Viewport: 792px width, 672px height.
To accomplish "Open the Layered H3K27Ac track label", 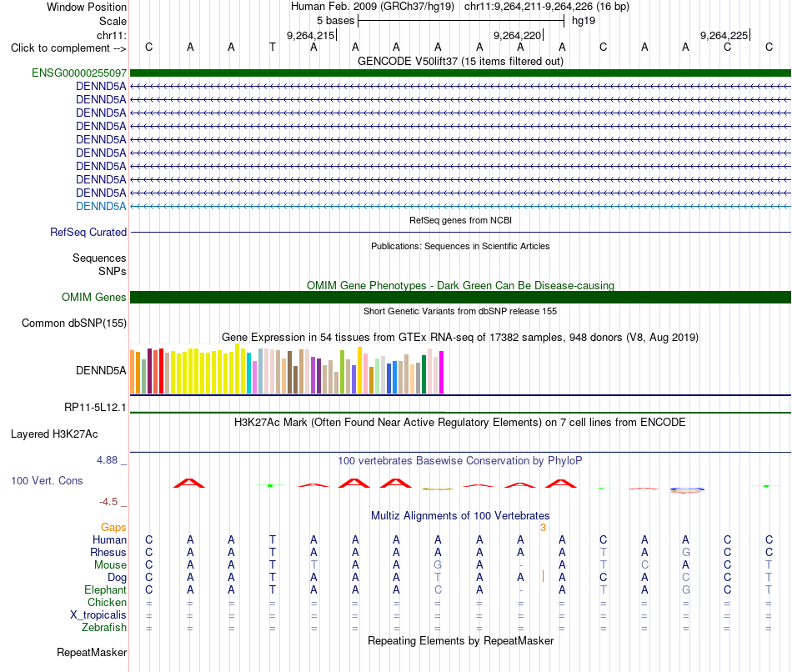I will tap(54, 434).
